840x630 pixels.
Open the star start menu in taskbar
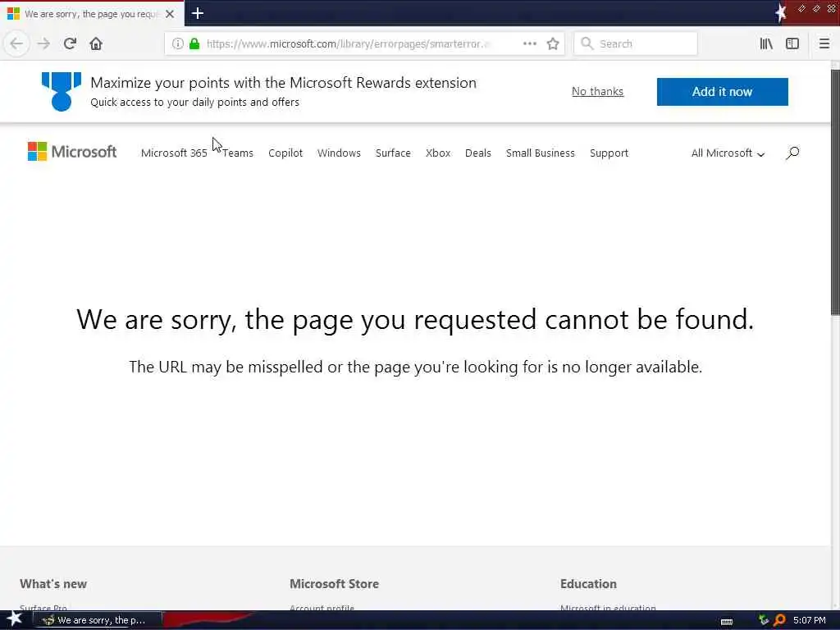tap(14, 619)
